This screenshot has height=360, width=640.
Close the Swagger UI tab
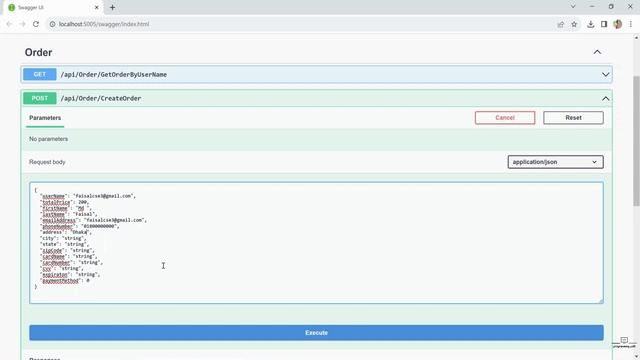pos(97,7)
